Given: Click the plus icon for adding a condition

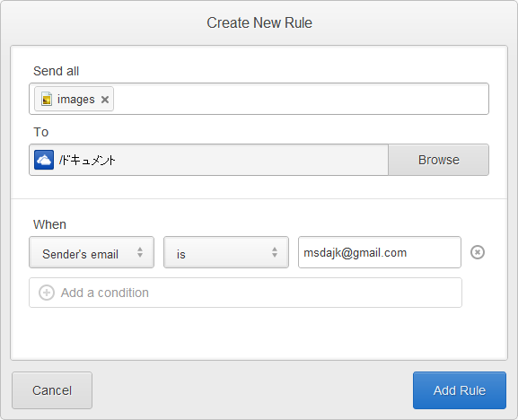Looking at the screenshot, I should click(x=47, y=293).
